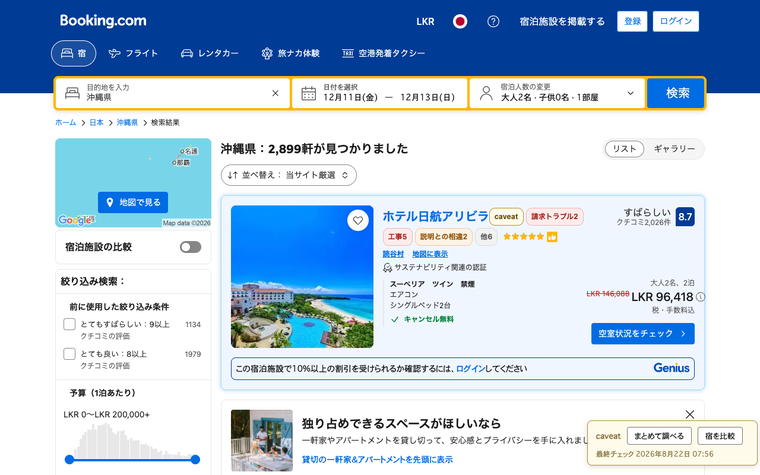Screen dimensions: 760x475
Task: Toggle the 宿泊施設の比較 switch
Action: pyautogui.click(x=190, y=247)
